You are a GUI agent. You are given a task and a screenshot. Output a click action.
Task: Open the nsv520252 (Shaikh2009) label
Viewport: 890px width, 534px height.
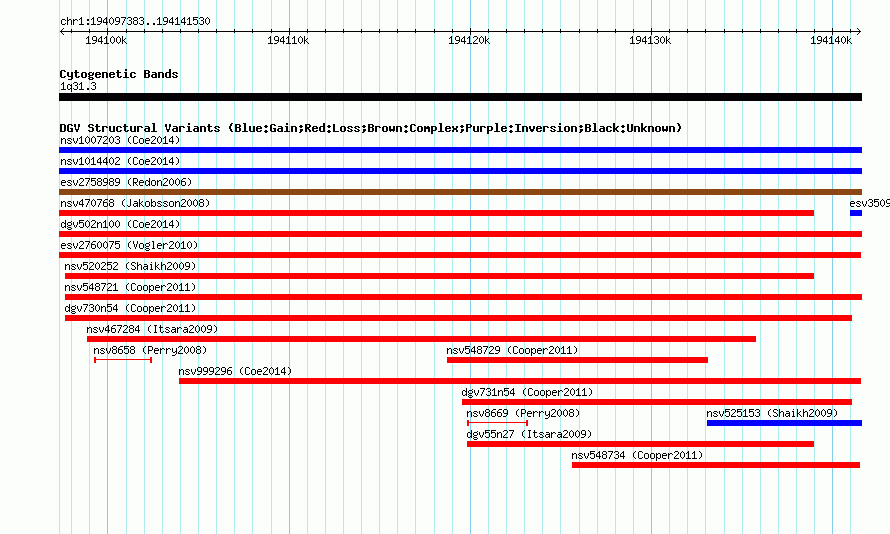click(x=130, y=266)
